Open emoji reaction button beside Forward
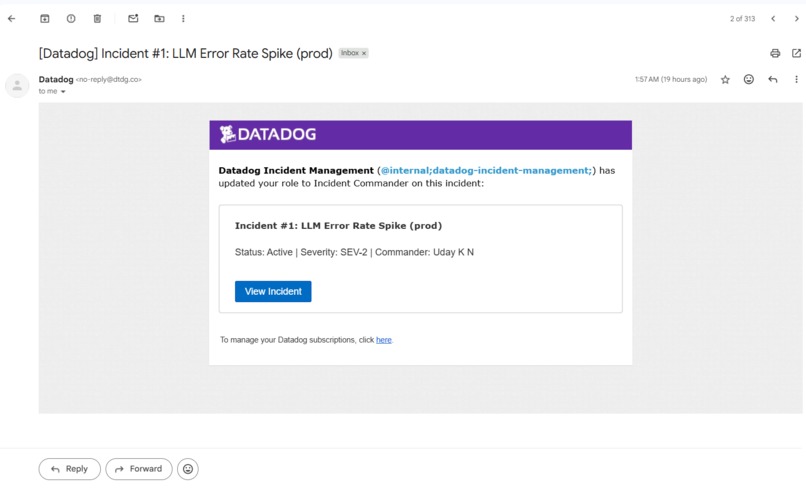806x488 pixels. [x=188, y=469]
